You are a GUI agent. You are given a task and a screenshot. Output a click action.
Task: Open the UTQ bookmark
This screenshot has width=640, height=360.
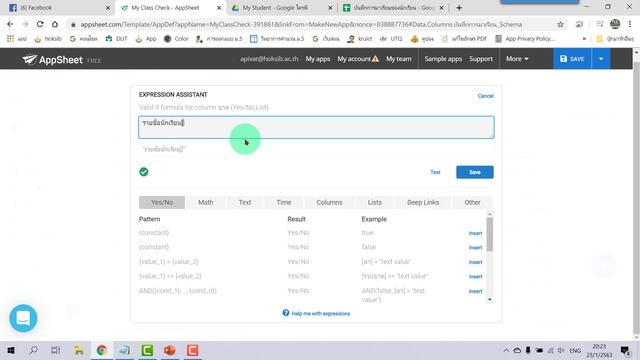click(391, 39)
